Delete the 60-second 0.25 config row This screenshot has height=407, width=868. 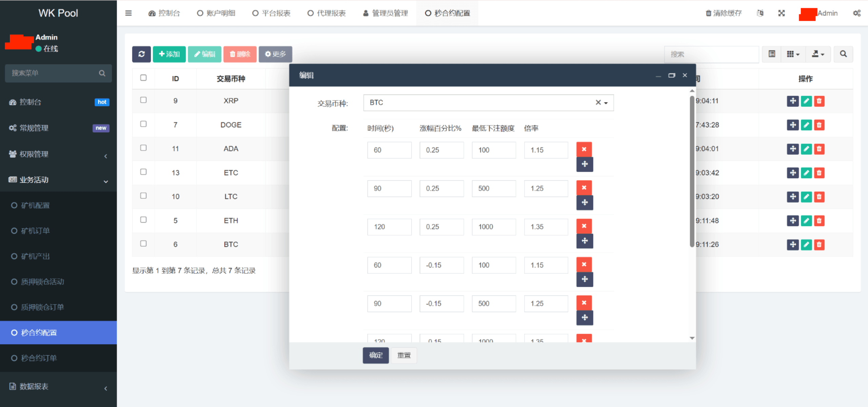(x=584, y=149)
